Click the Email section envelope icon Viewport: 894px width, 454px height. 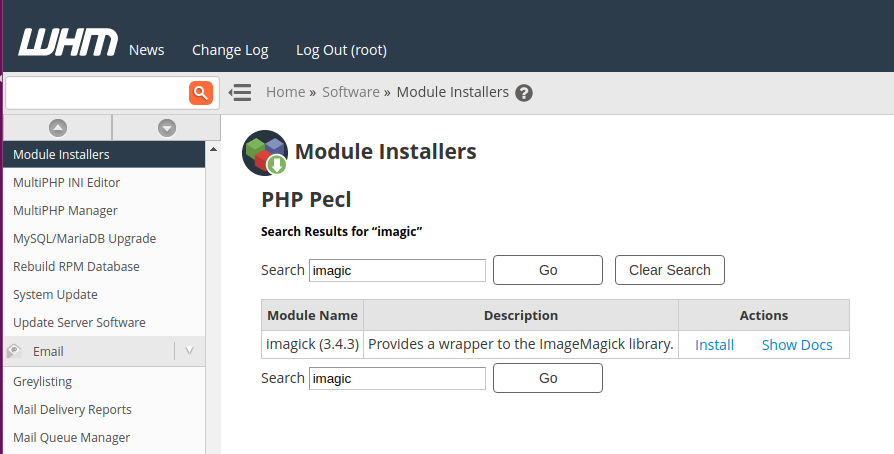coord(15,351)
